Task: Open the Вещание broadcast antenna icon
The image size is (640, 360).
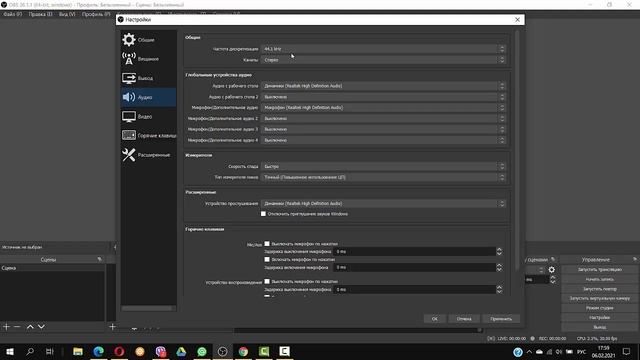Action: [x=129, y=58]
